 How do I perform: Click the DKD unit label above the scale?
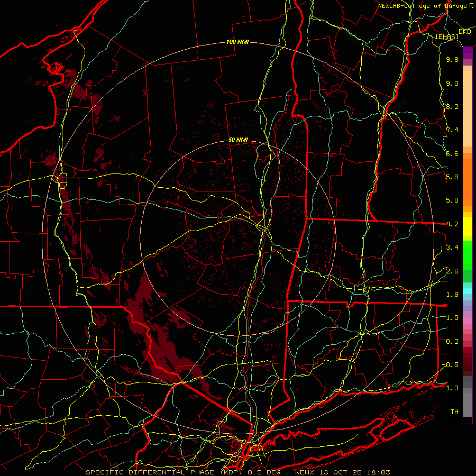tap(464, 32)
